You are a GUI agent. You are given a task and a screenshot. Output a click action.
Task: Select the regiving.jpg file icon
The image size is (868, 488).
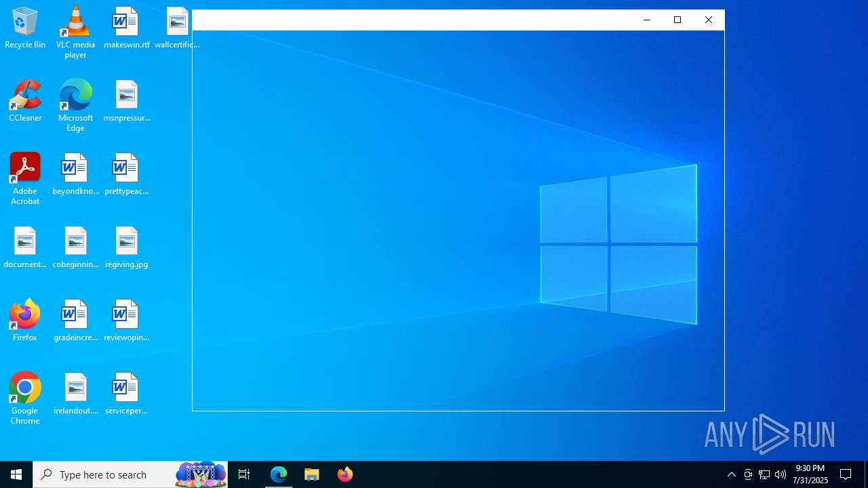pos(126,248)
